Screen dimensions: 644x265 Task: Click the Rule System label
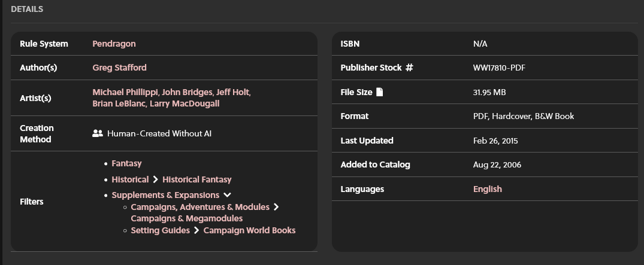click(44, 44)
